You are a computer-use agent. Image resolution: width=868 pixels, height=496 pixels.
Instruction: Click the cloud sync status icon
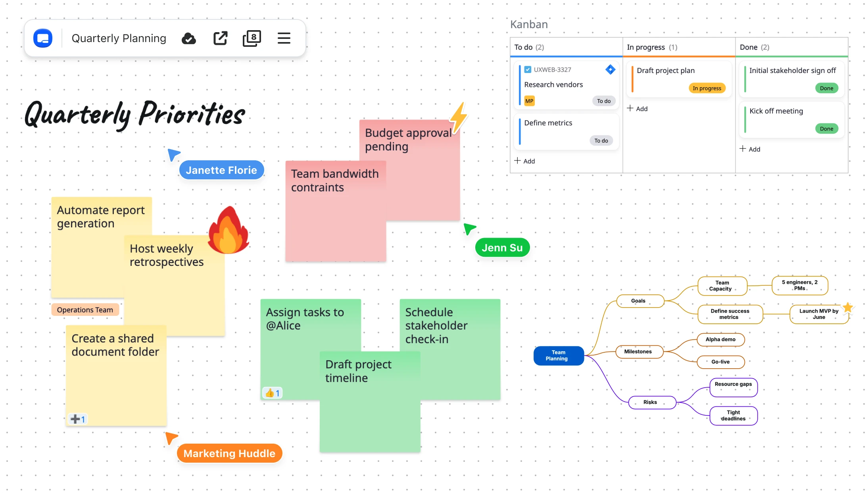[189, 38]
